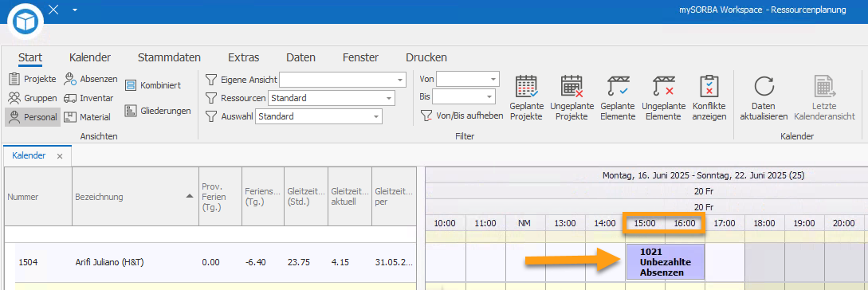The height and width of the screenshot is (290, 868).
Task: Click the Gleitzeit... (Std.) column header
Action: 305,197
